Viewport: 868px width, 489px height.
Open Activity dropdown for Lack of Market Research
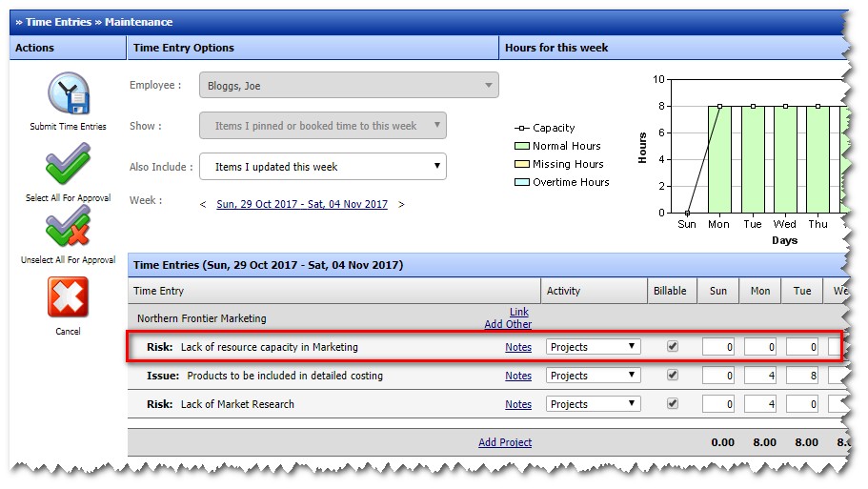[x=593, y=404]
